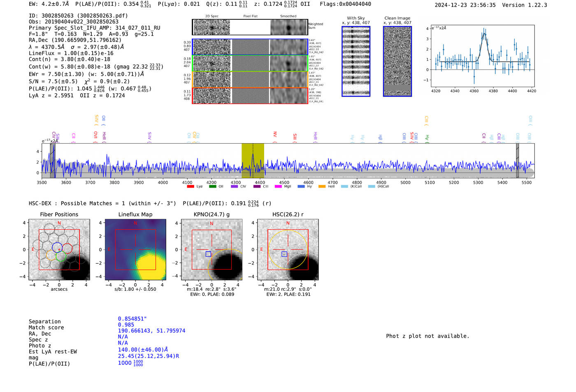Select the blue fiber circle in Fiber Positions
This screenshot has height=392, width=576.
click(x=57, y=248)
